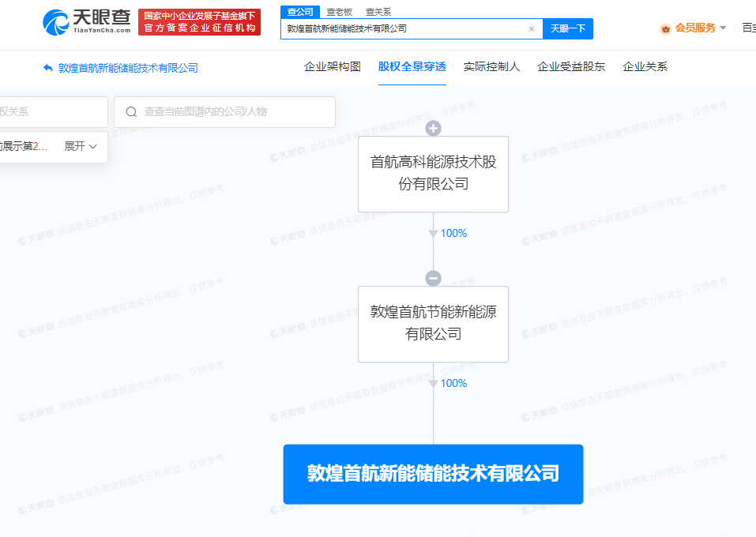756x537 pixels.
Task: Expand the 展开 level display panel
Action: 81,147
